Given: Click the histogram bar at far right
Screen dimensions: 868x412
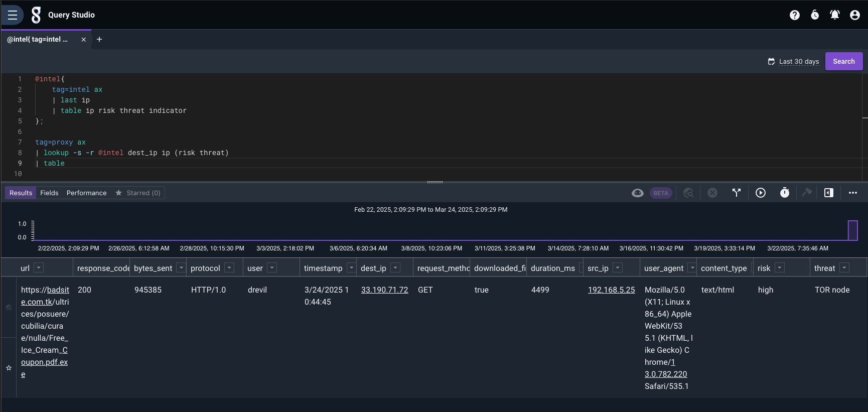Looking at the screenshot, I should (852, 230).
